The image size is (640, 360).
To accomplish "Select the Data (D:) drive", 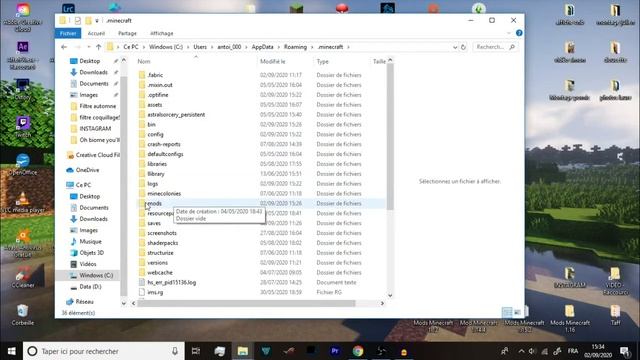I will (x=90, y=287).
